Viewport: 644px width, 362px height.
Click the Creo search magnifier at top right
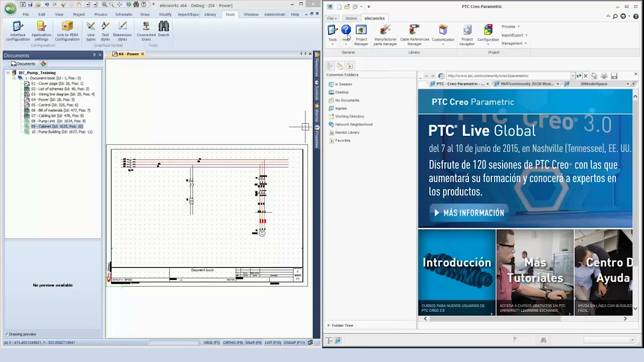615,16
